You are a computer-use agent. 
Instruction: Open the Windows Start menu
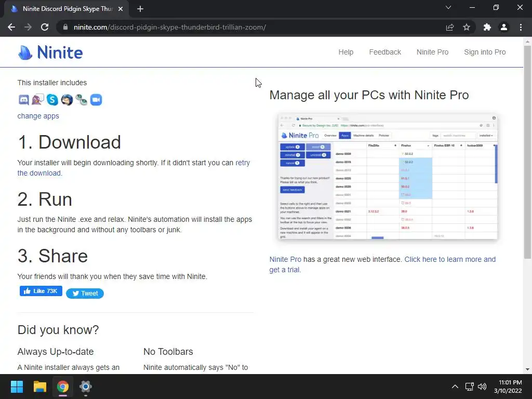click(17, 387)
